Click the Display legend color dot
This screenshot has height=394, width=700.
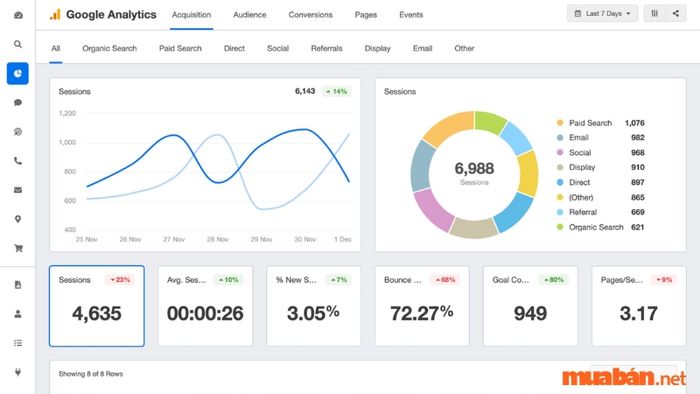(560, 167)
